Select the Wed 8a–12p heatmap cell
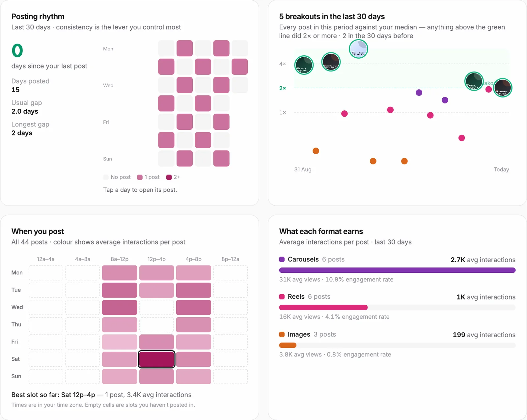This screenshot has height=420, width=527. pos(120,307)
